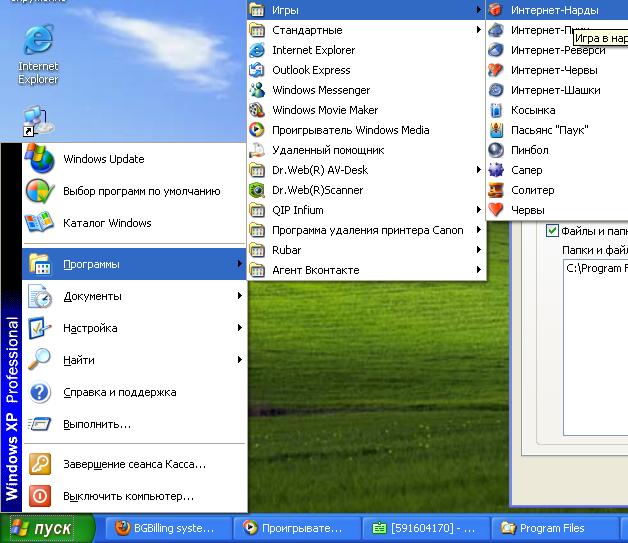This screenshot has width=628, height=543.
Task: Click the Remote Assistance icon
Action: tap(257, 150)
